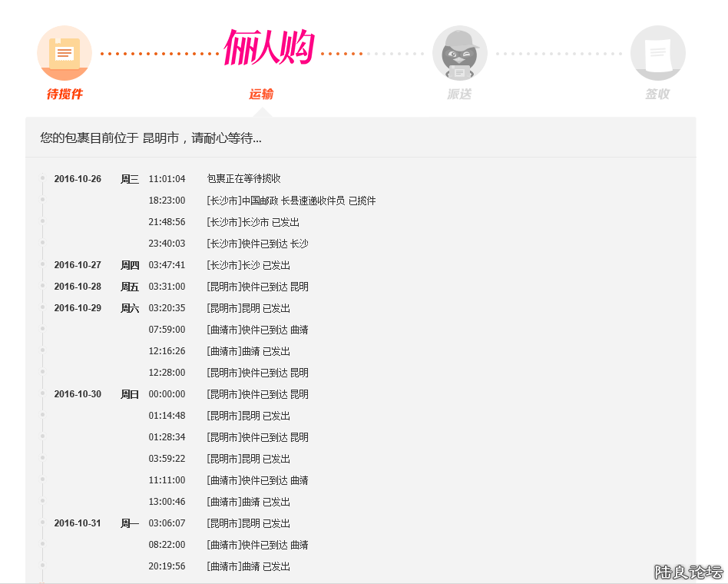Select the 07:59:00 arrived at 曲靖 record
The height and width of the screenshot is (584, 728).
click(x=257, y=330)
